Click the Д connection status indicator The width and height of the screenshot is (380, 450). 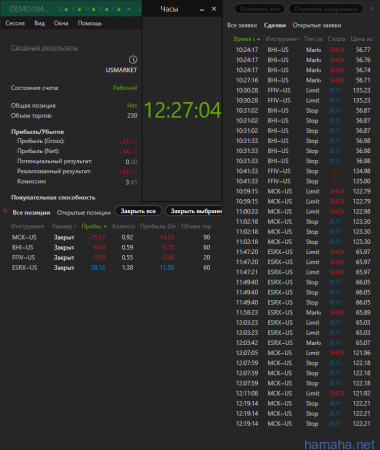click(x=63, y=9)
